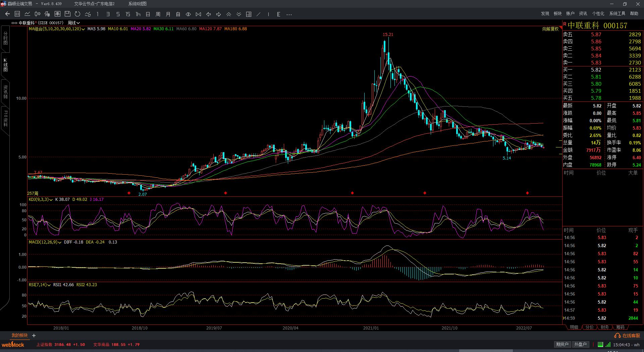Click the green signal strength icon
Screen dimensions: 644x352
tap(608, 344)
